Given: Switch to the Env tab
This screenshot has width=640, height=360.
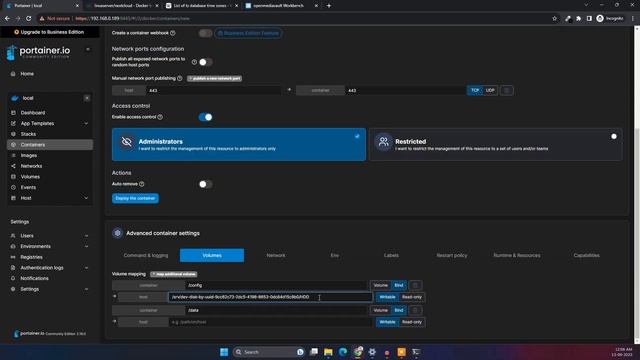Looking at the screenshot, I should pyautogui.click(x=335, y=256).
